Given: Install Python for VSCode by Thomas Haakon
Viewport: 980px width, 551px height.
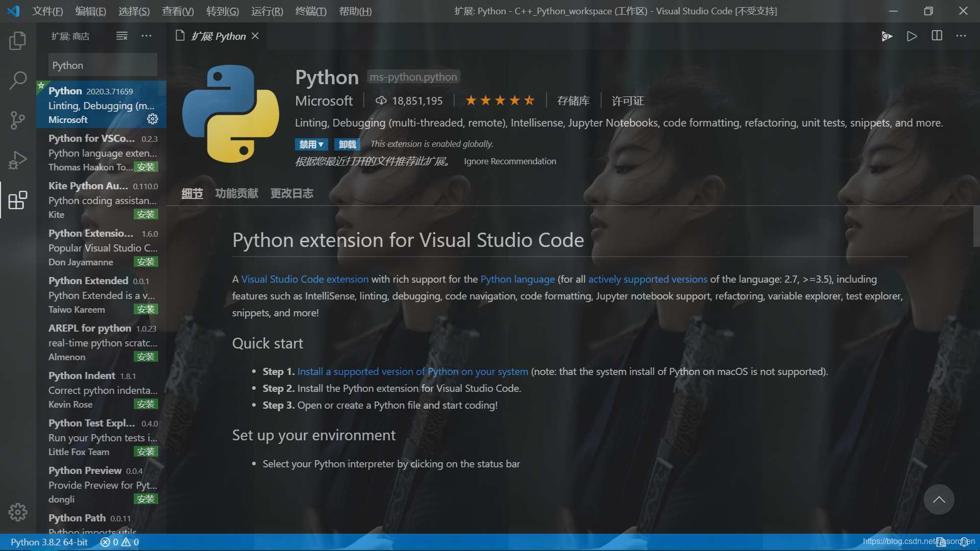Looking at the screenshot, I should pos(145,167).
